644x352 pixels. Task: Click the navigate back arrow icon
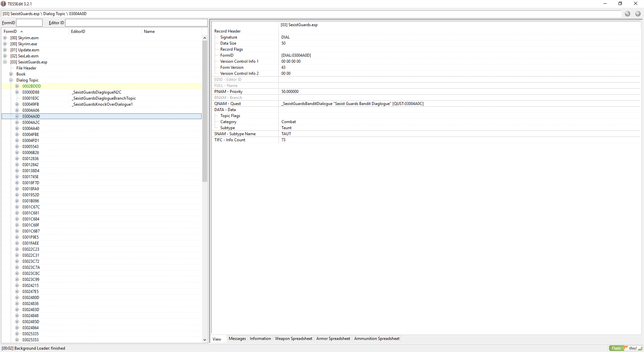(x=627, y=14)
